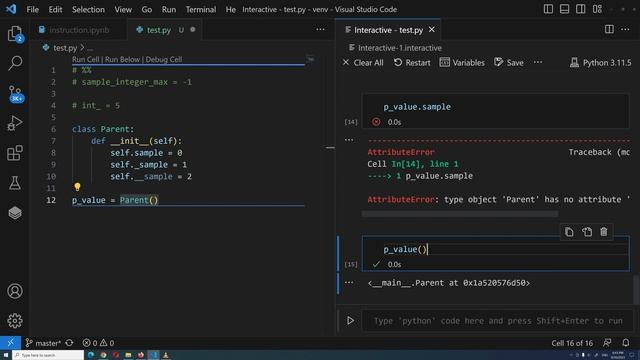Close the Interactive - test.py tab

(431, 29)
